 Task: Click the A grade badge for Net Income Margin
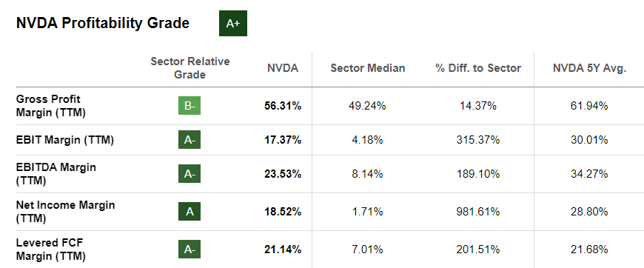pos(189,212)
